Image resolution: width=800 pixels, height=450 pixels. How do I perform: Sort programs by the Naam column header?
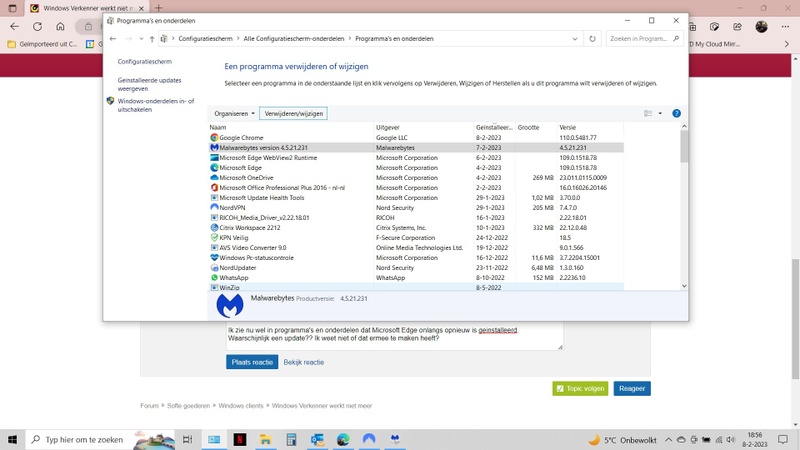[291, 128]
